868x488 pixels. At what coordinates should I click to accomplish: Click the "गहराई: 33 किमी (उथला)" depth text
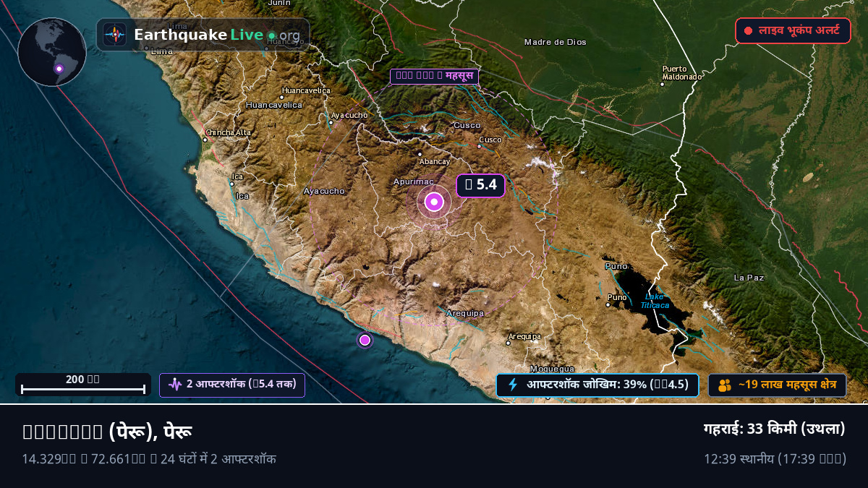coord(775,429)
